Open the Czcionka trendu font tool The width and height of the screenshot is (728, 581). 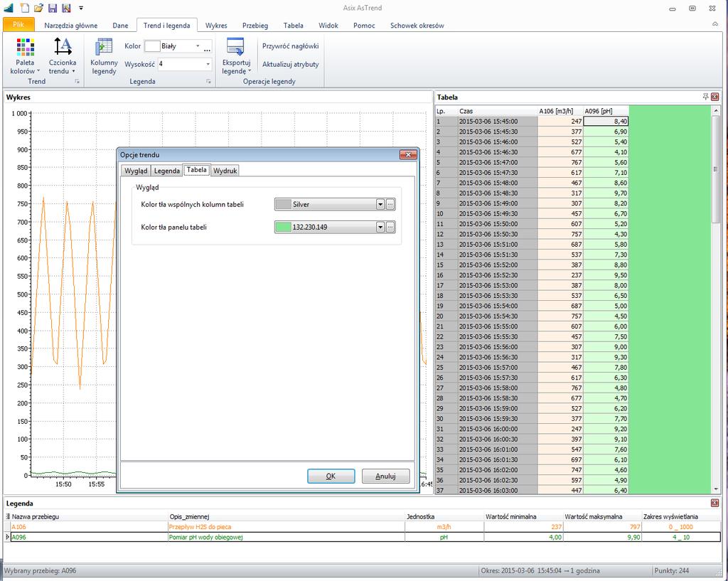(63, 56)
